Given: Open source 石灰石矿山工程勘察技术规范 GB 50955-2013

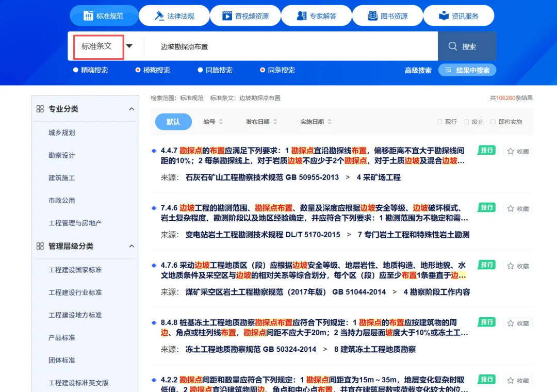Looking at the screenshot, I should click(x=262, y=177).
